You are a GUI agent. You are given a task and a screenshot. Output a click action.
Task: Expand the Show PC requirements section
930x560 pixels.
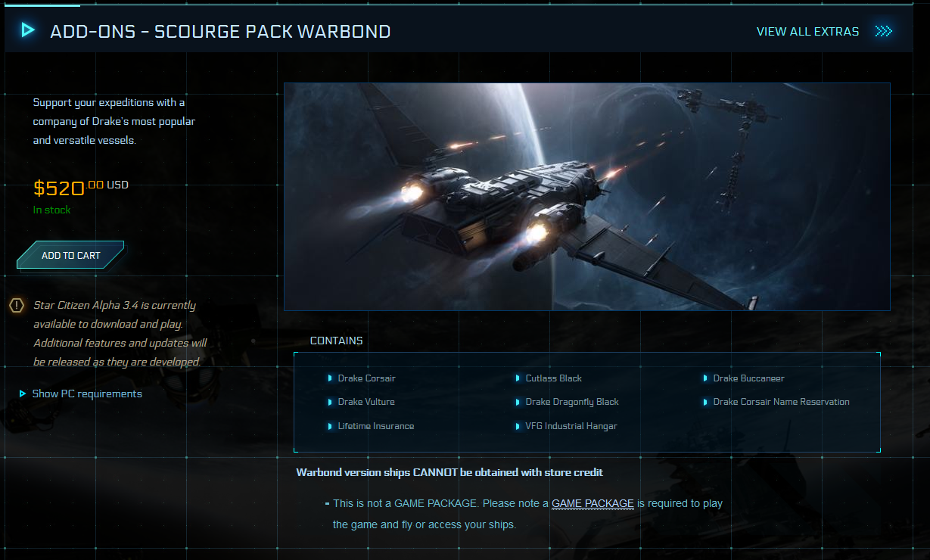pyautogui.click(x=81, y=394)
